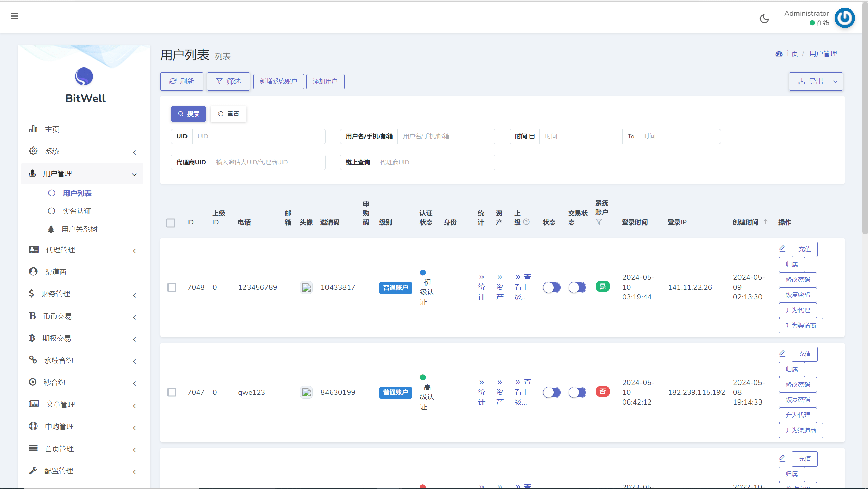Screen dimensions: 868x489
Task: Click the 新增系统账户 button
Action: (x=278, y=81)
